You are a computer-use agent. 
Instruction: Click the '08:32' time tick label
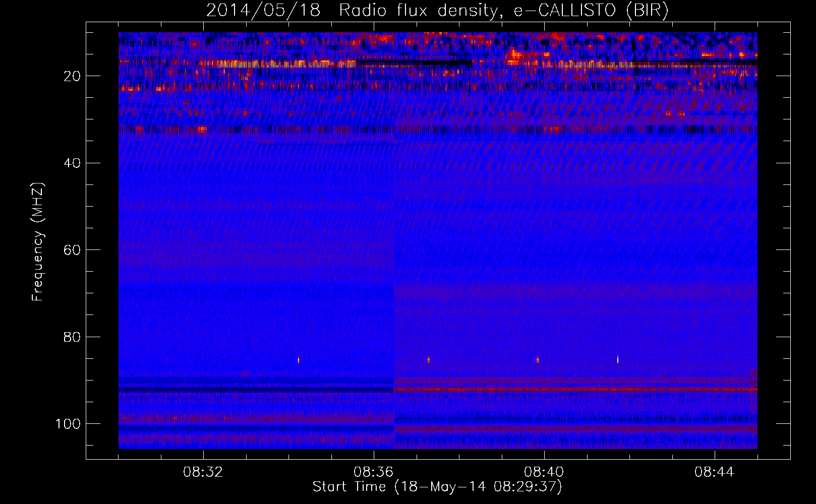[x=203, y=472]
